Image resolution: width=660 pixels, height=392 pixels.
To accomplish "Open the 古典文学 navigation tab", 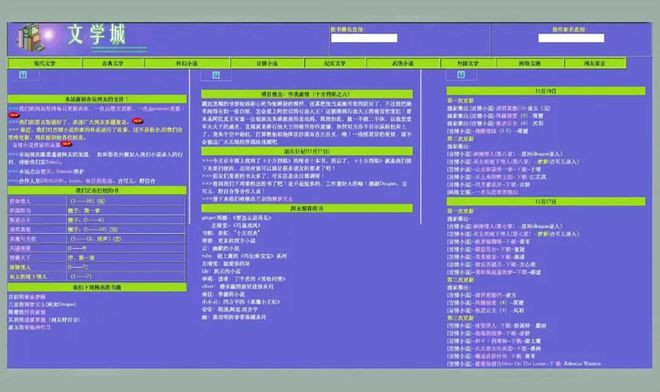I will click(113, 64).
